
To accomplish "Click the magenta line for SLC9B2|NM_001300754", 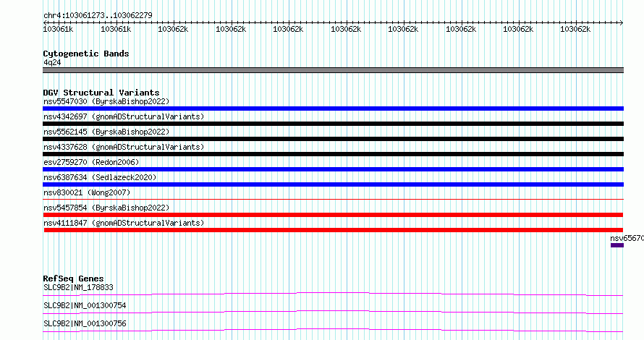I will point(333,312).
